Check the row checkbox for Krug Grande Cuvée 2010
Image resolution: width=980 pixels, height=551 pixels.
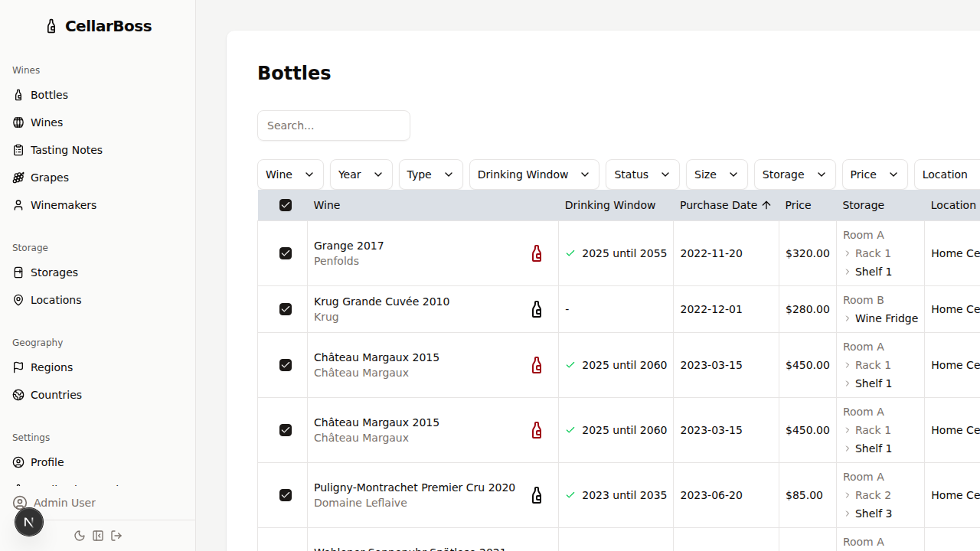click(285, 309)
